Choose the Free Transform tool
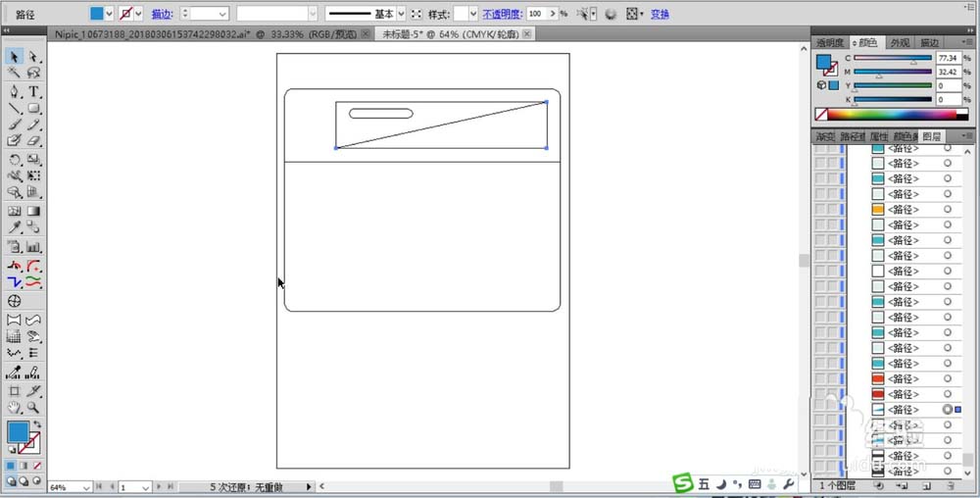This screenshot has width=980, height=498. [x=33, y=176]
